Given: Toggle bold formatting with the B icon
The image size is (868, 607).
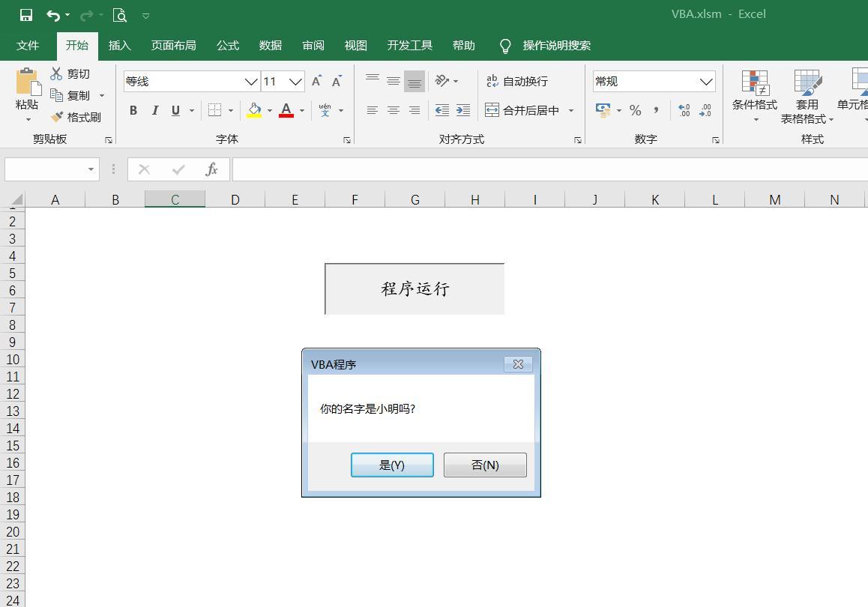Looking at the screenshot, I should click(133, 110).
